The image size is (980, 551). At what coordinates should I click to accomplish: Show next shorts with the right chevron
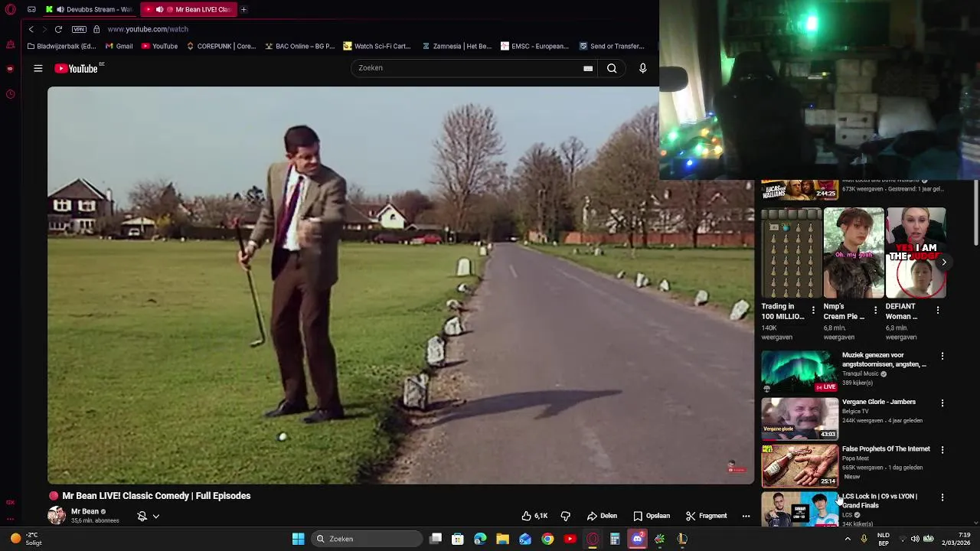[x=944, y=262]
